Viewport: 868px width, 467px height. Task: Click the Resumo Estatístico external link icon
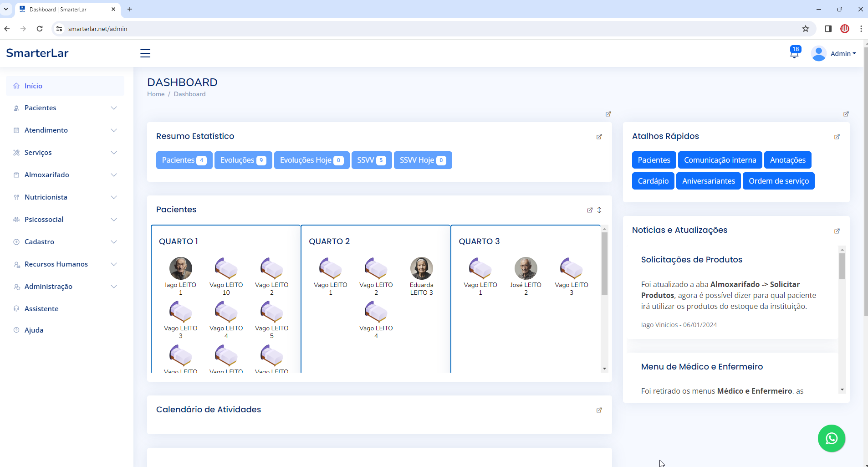599,137
